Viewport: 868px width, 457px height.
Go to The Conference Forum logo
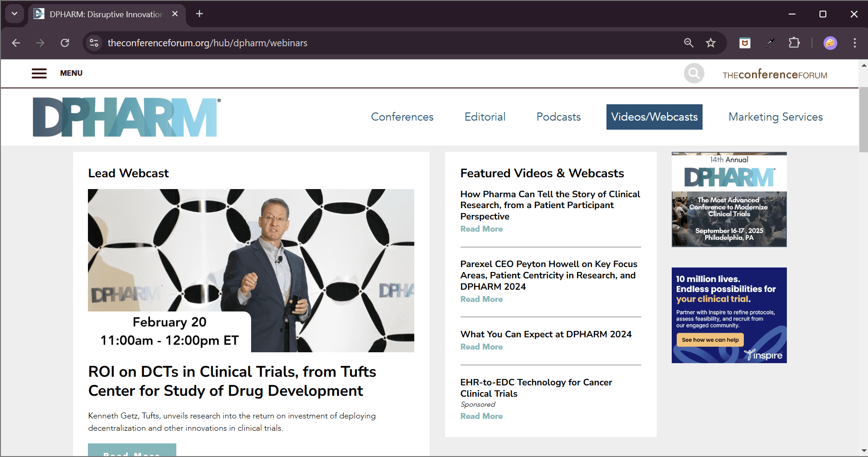pos(775,75)
